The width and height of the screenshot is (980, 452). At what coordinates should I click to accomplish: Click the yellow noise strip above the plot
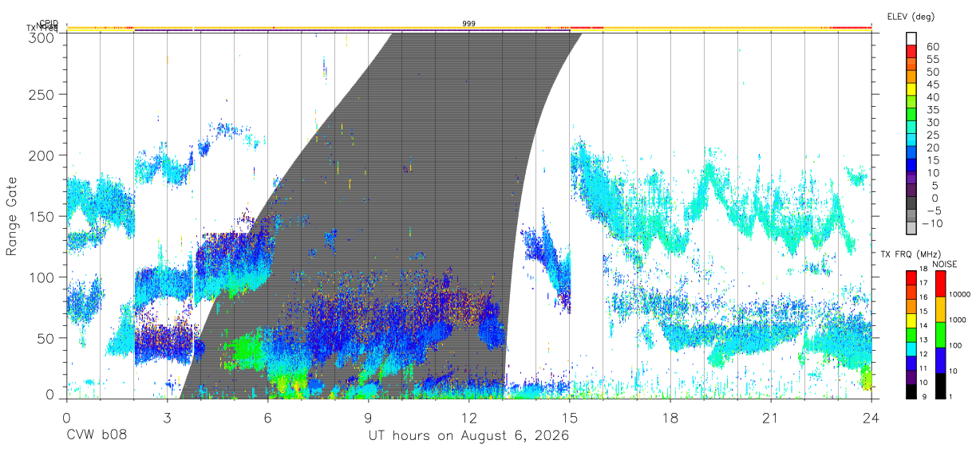469,29
